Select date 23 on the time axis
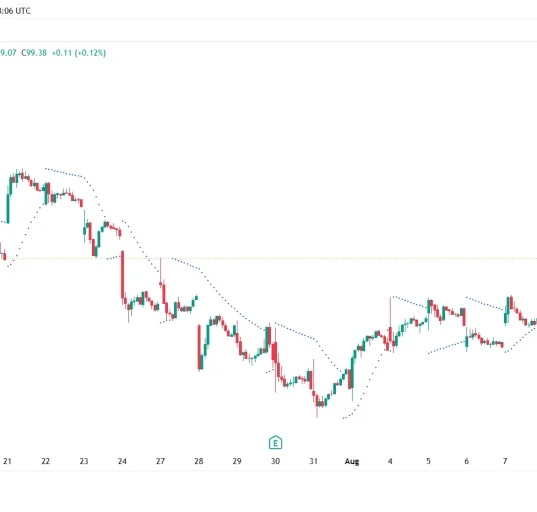This screenshot has height=512, width=537. click(x=84, y=461)
